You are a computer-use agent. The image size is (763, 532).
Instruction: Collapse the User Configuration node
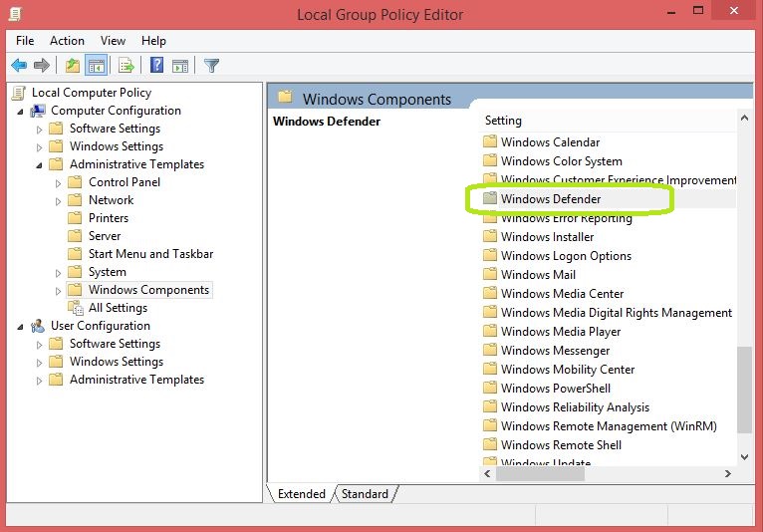[20, 327]
